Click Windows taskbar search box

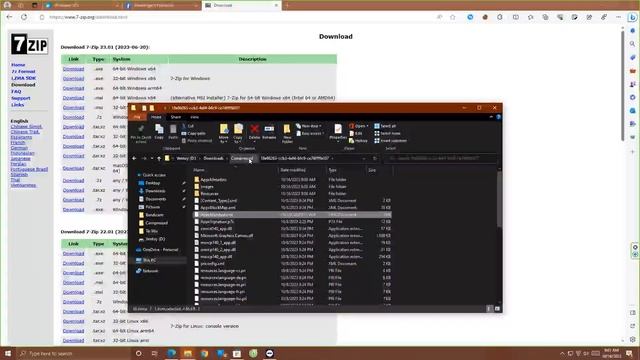click(x=73, y=353)
